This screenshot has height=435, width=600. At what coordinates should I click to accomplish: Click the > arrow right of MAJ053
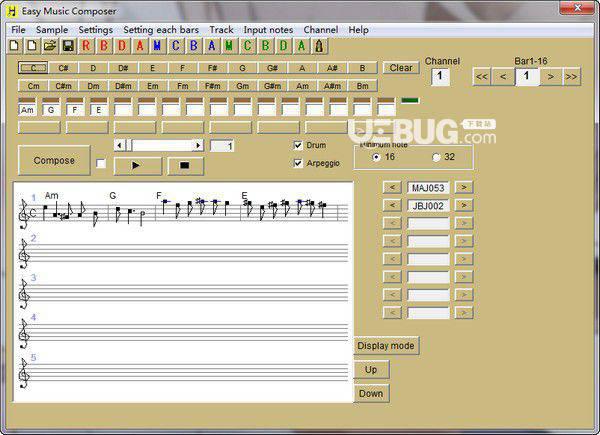464,187
